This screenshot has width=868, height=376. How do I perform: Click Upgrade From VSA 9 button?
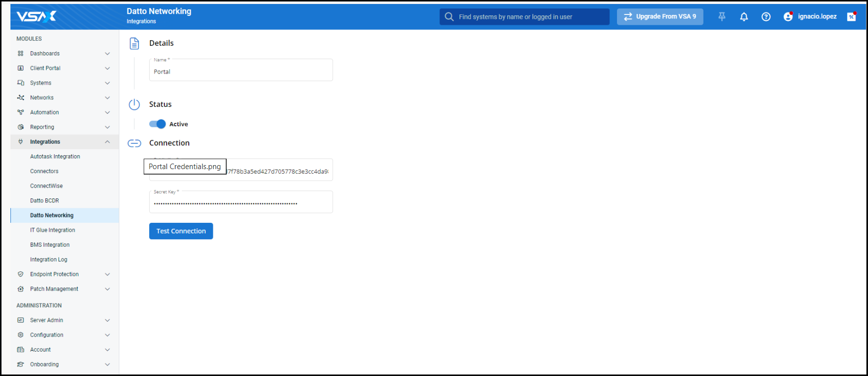coord(660,16)
